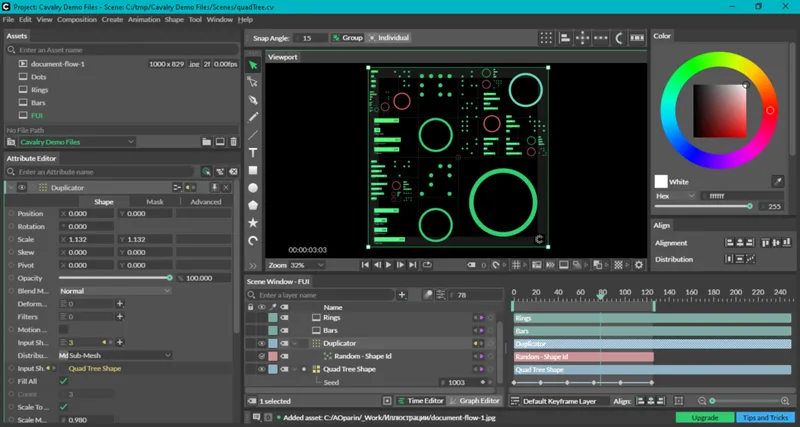Pick the Star shape tool
Screen dimensions: 800x427
pos(253,223)
